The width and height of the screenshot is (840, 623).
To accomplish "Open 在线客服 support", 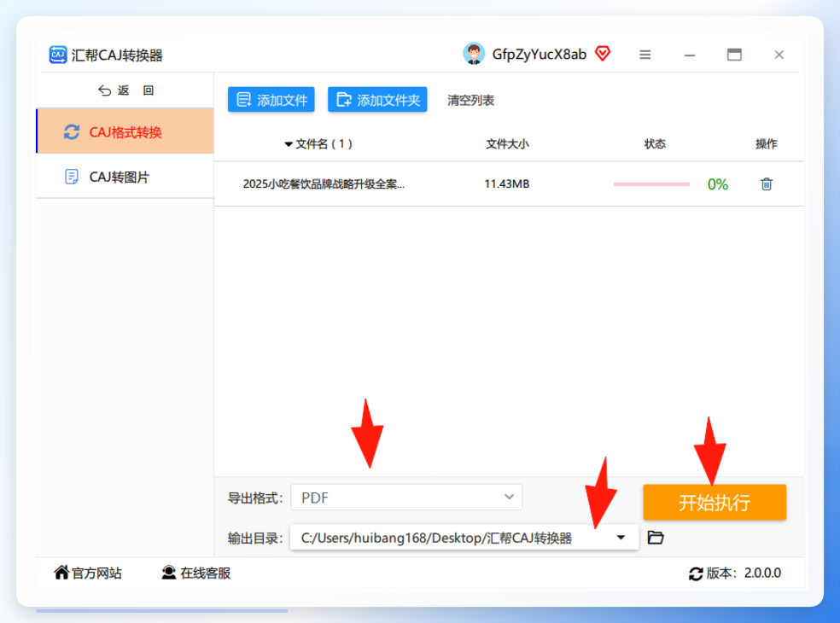I will [x=196, y=573].
